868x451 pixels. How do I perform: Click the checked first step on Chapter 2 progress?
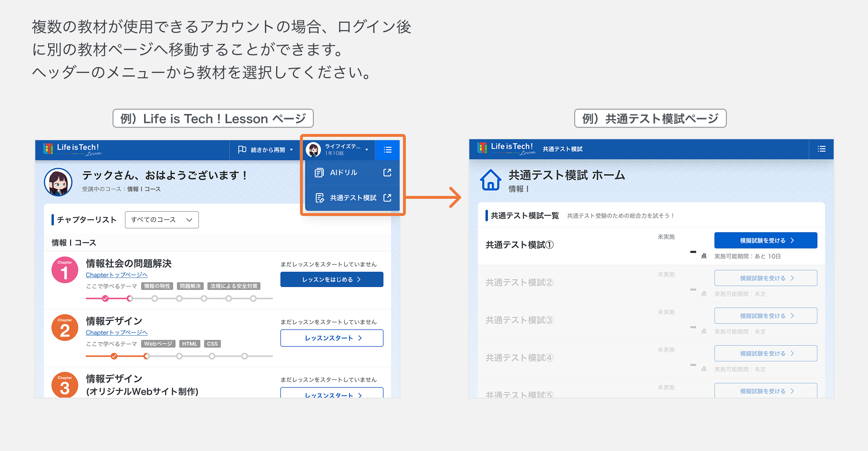[114, 356]
